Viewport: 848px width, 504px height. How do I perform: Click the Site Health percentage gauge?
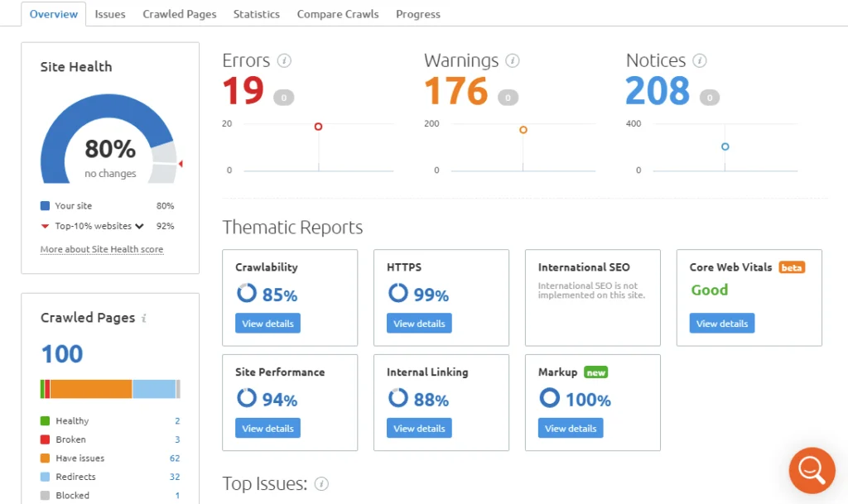coord(109,149)
